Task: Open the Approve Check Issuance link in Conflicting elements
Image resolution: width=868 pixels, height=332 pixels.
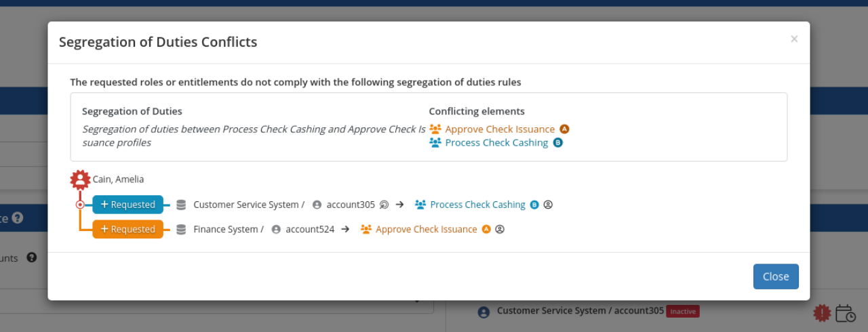Action: coord(500,129)
